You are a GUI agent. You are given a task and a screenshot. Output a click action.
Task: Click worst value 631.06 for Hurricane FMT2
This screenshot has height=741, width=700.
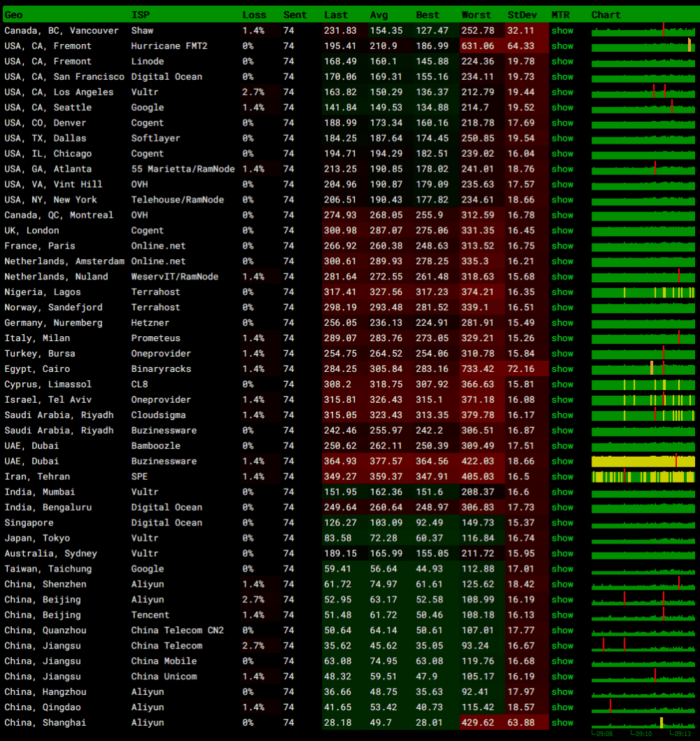point(477,46)
